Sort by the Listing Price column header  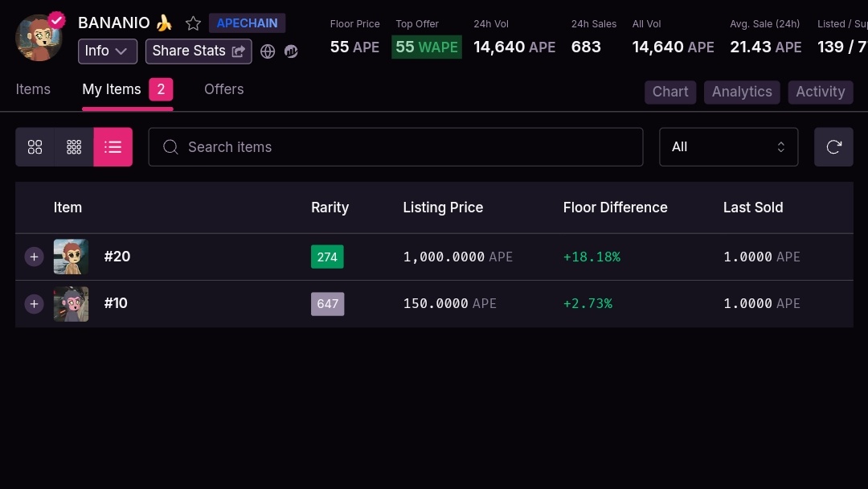point(443,208)
